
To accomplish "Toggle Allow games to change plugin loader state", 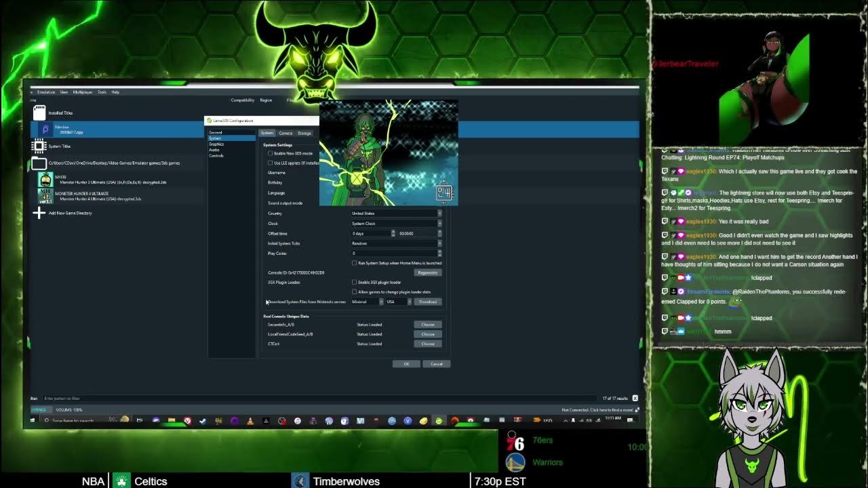I will coord(354,292).
